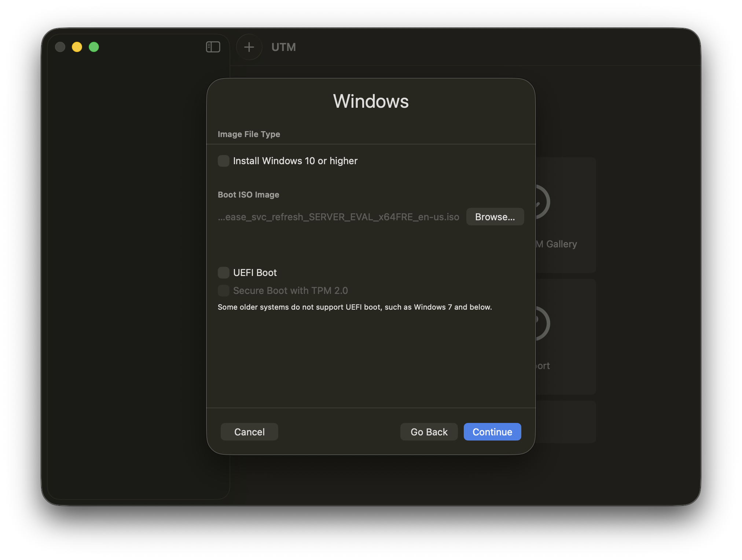Click the partially hidden Gallery circular icon
Image resolution: width=742 pixels, height=560 pixels.
(x=543, y=202)
